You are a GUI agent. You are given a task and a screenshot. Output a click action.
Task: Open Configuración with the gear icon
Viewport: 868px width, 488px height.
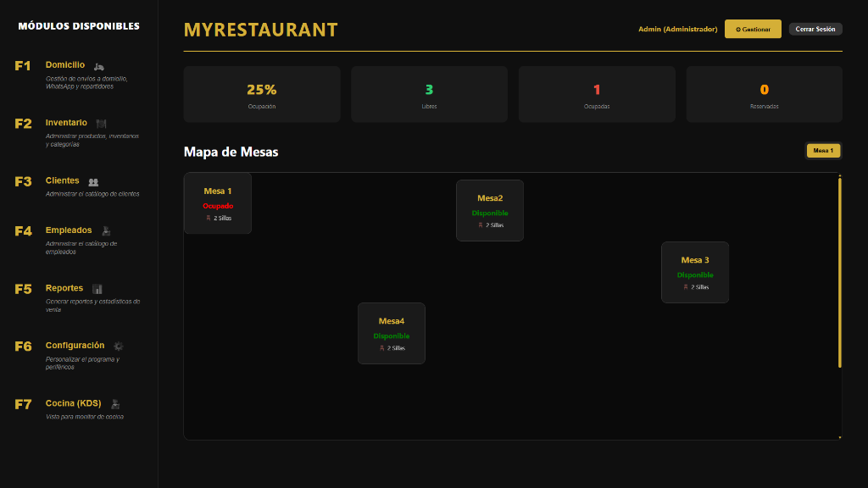[x=118, y=347]
